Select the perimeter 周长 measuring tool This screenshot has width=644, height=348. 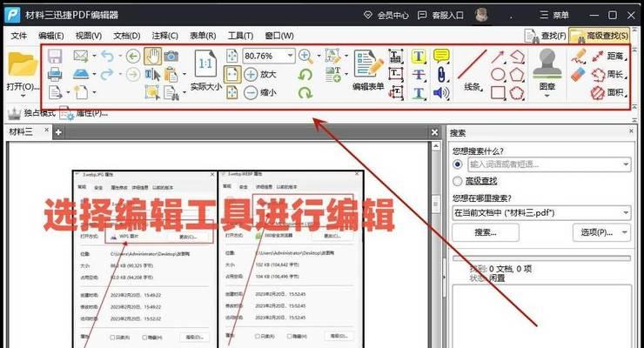(608, 74)
